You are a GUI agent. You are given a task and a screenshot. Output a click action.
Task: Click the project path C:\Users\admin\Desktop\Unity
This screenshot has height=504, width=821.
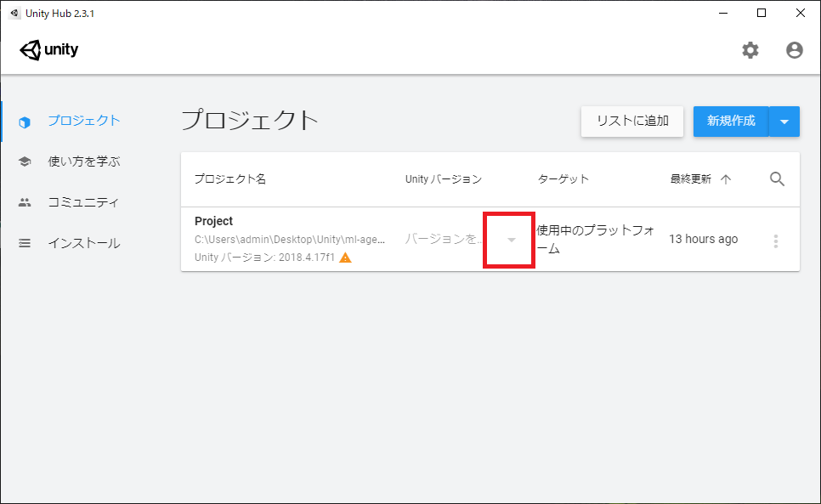point(290,240)
